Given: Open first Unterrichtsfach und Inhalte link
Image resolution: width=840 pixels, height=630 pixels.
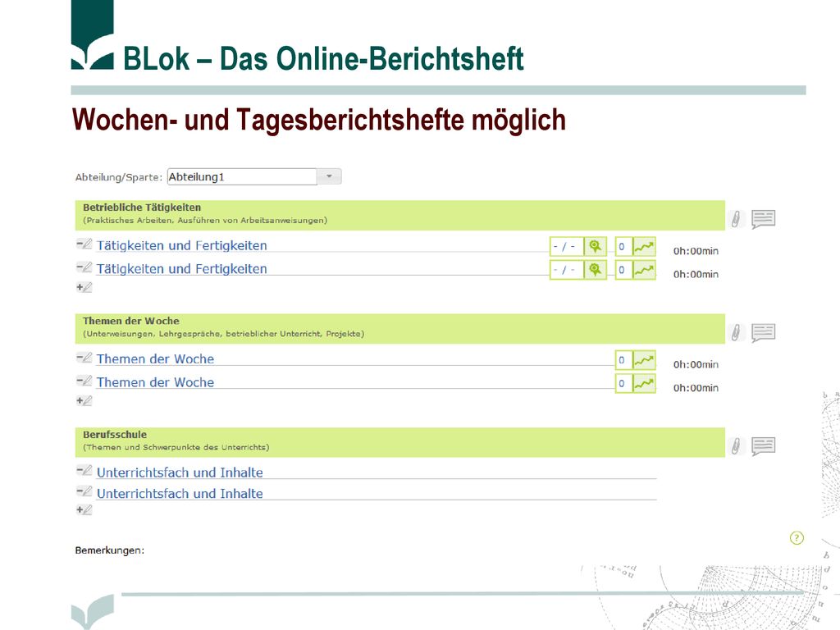Looking at the screenshot, I should (180, 472).
